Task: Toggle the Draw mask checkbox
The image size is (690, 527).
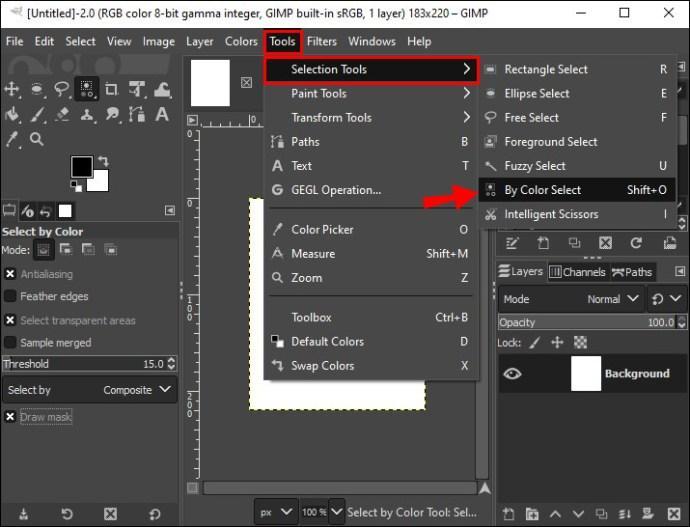Action: coord(10,417)
